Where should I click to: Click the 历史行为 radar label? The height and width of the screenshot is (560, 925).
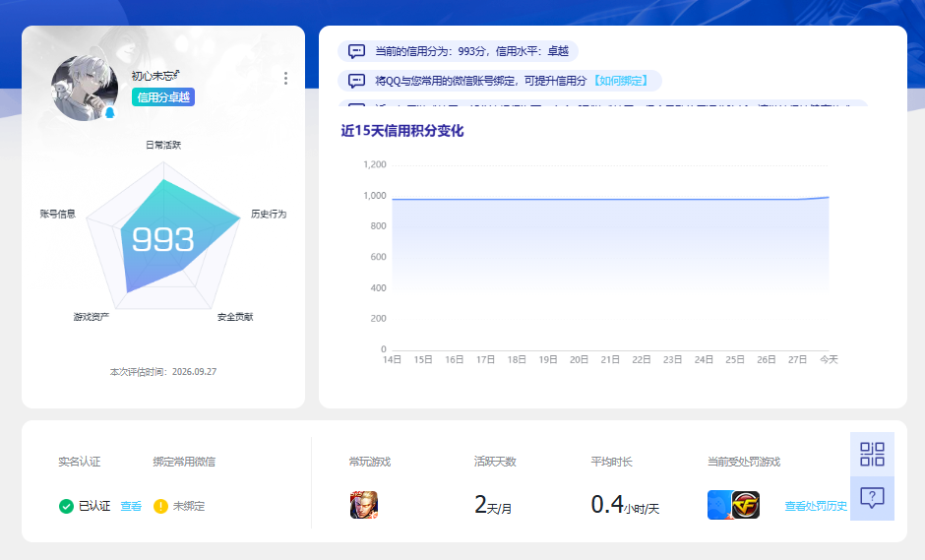point(269,214)
